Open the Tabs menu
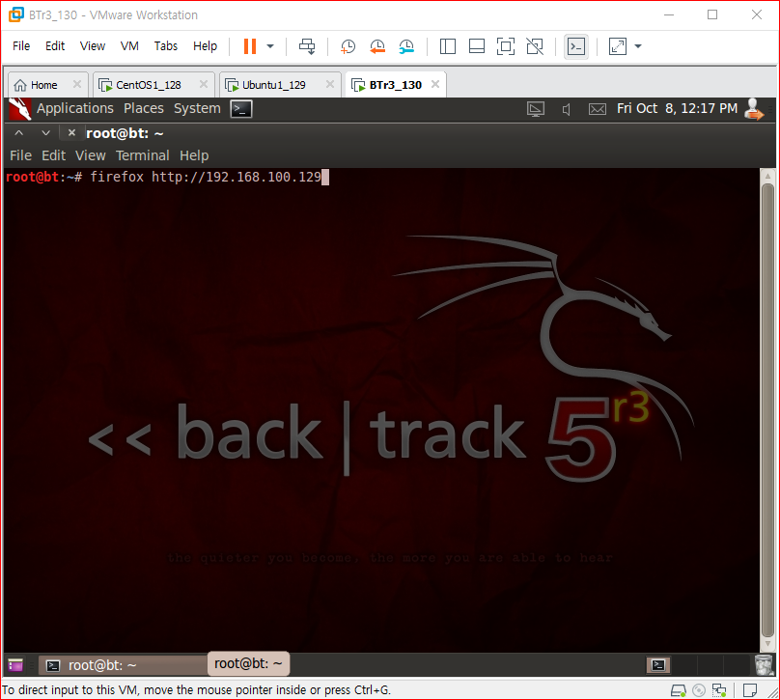The image size is (780, 700). [x=166, y=45]
